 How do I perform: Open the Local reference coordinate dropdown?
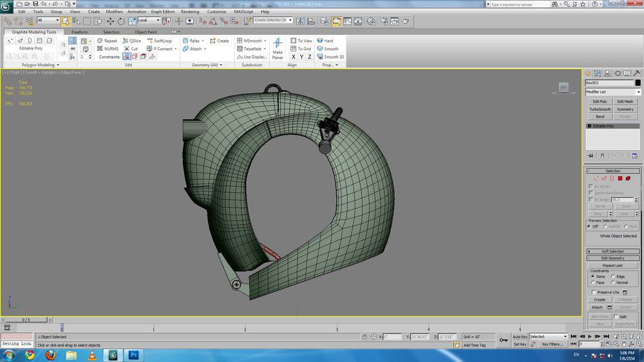[x=151, y=21]
